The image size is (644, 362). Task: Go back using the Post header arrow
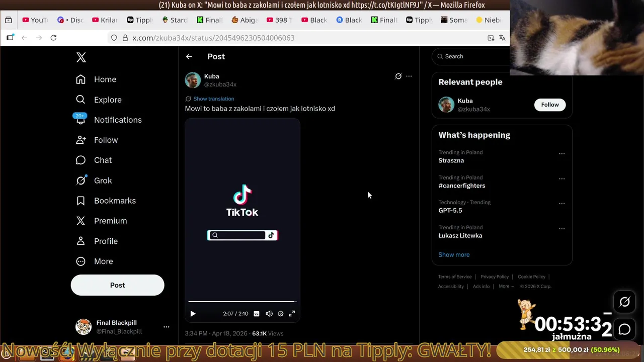tap(189, 57)
